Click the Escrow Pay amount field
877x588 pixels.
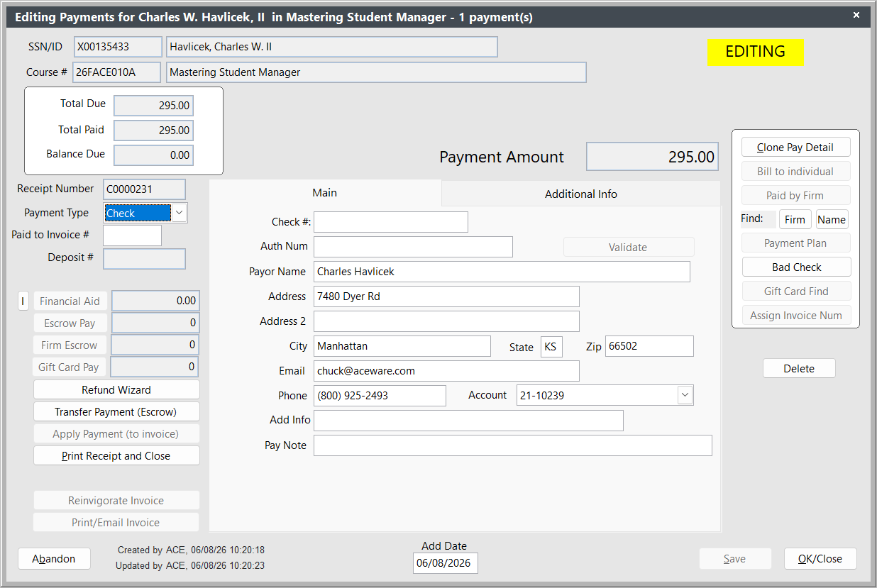click(155, 323)
